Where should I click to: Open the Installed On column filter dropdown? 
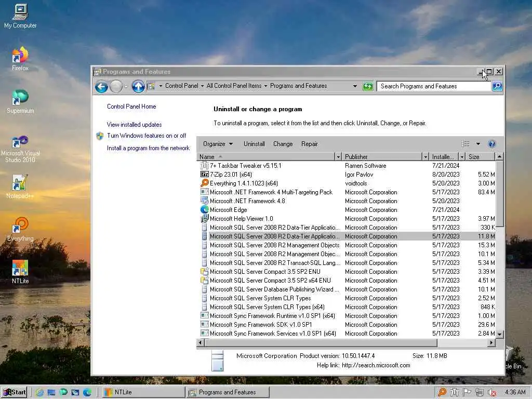tap(462, 157)
